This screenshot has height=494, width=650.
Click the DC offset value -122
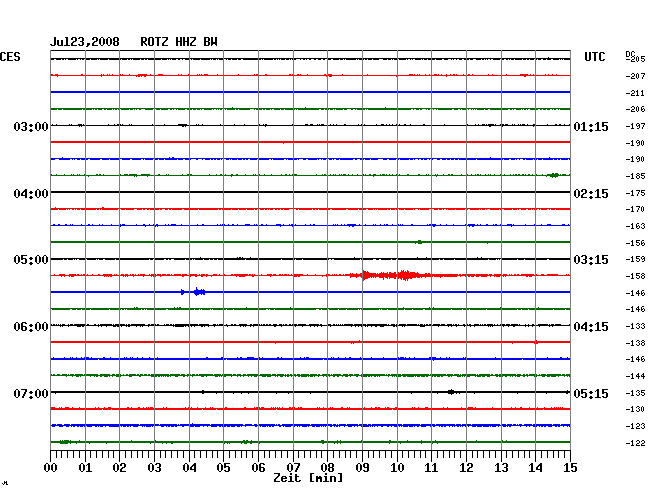(635, 443)
